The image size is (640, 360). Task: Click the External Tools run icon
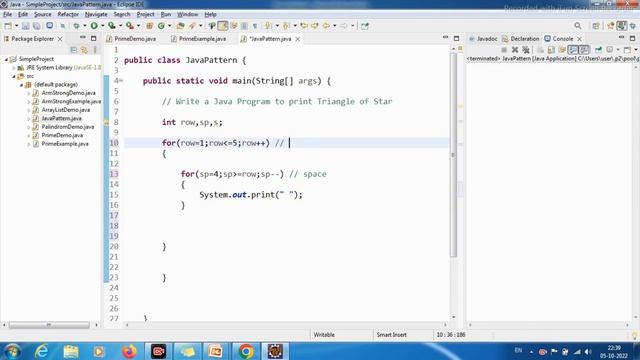[130, 26]
